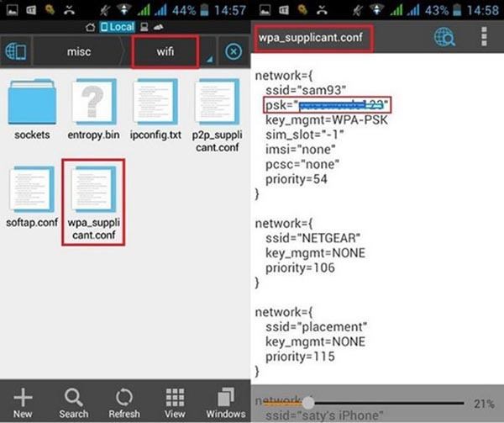Tap the globe search icon in editor
The width and height of the screenshot is (504, 423).
pos(444,37)
